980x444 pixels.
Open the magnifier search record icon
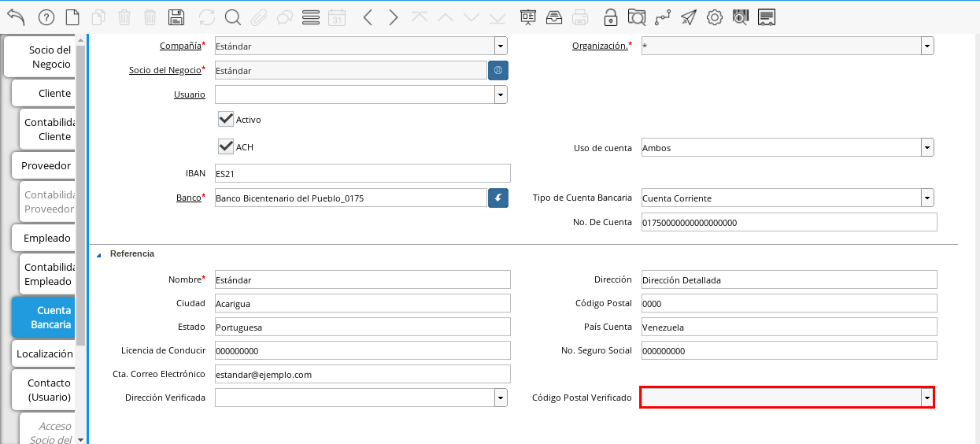click(233, 17)
